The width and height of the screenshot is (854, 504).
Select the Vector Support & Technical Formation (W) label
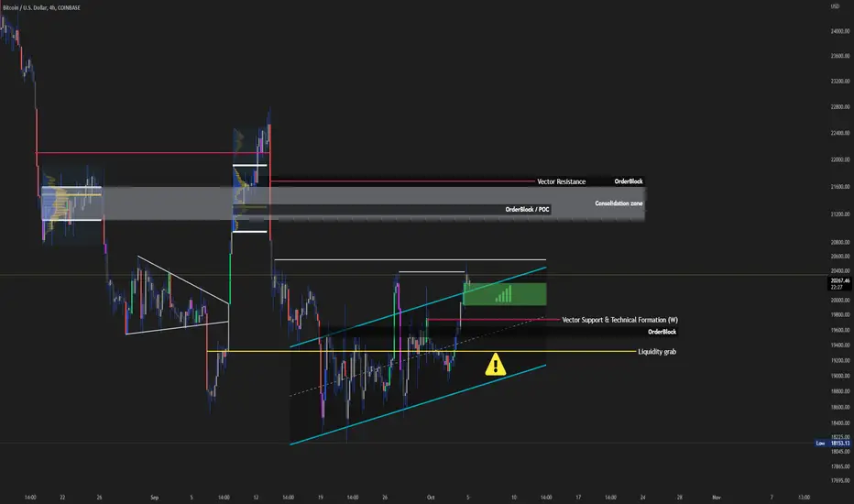point(619,320)
